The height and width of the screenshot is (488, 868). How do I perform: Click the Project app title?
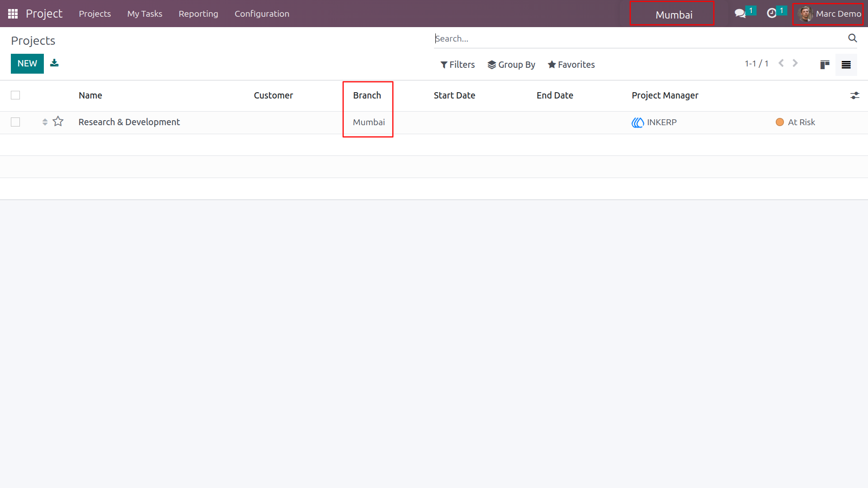(44, 14)
